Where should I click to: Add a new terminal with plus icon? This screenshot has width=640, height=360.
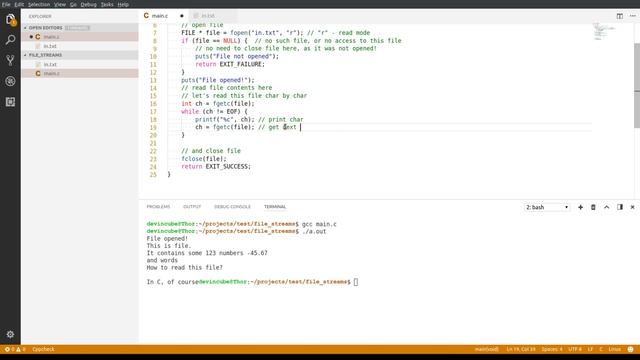pyautogui.click(x=580, y=207)
